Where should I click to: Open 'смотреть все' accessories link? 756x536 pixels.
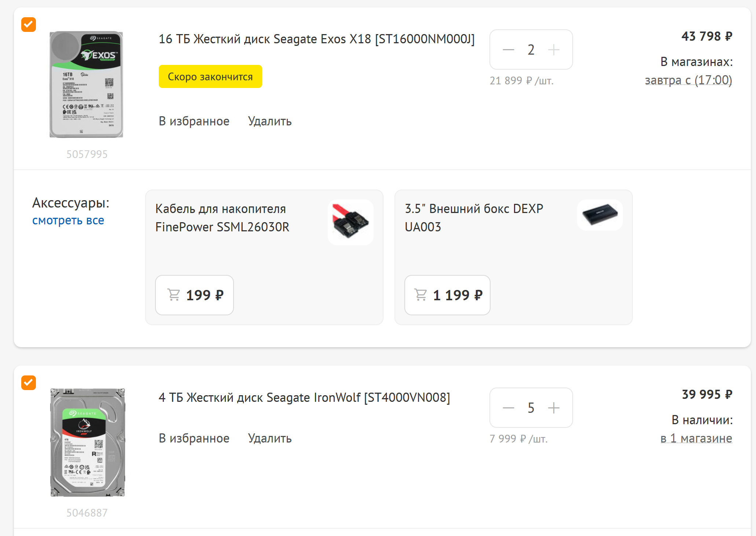(68, 220)
